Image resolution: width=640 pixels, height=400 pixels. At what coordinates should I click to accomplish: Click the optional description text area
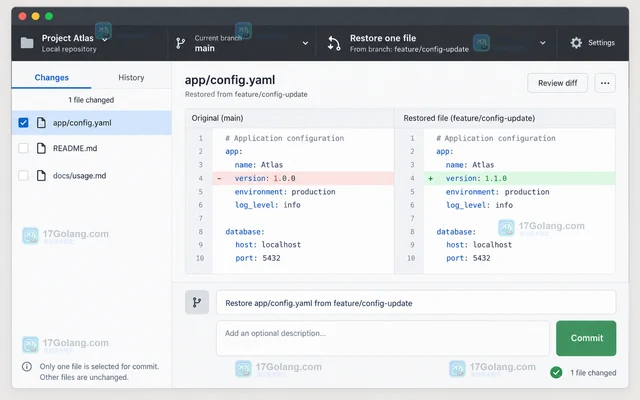coord(383,338)
